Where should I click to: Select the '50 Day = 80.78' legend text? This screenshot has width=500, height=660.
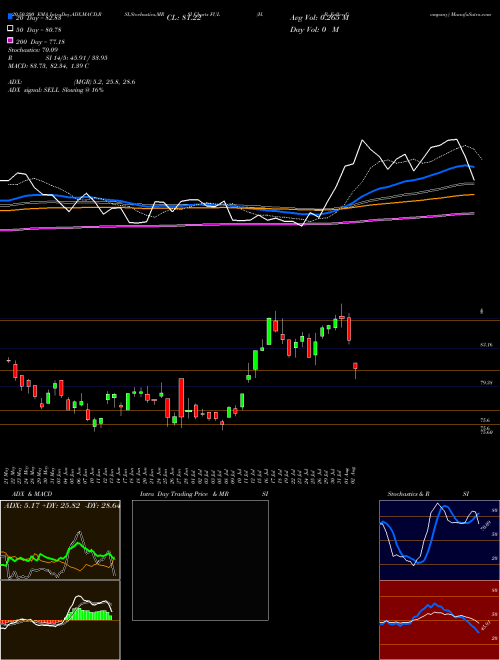38,30
